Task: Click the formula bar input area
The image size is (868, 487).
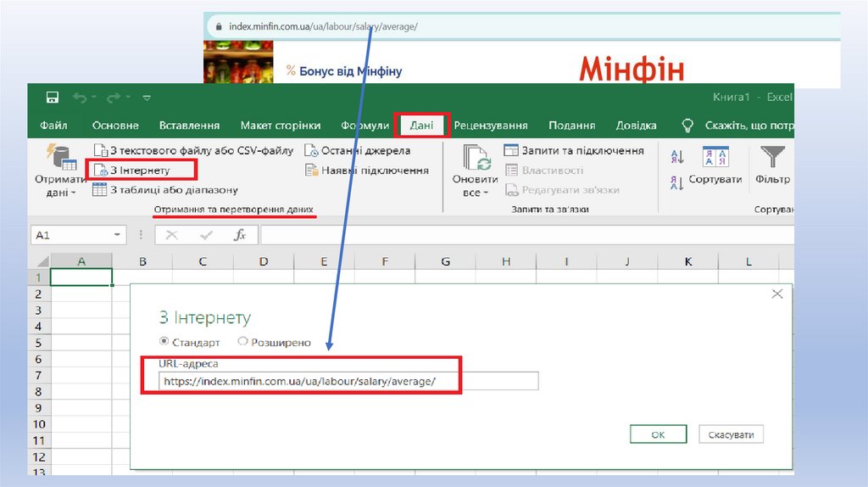Action: point(526,235)
